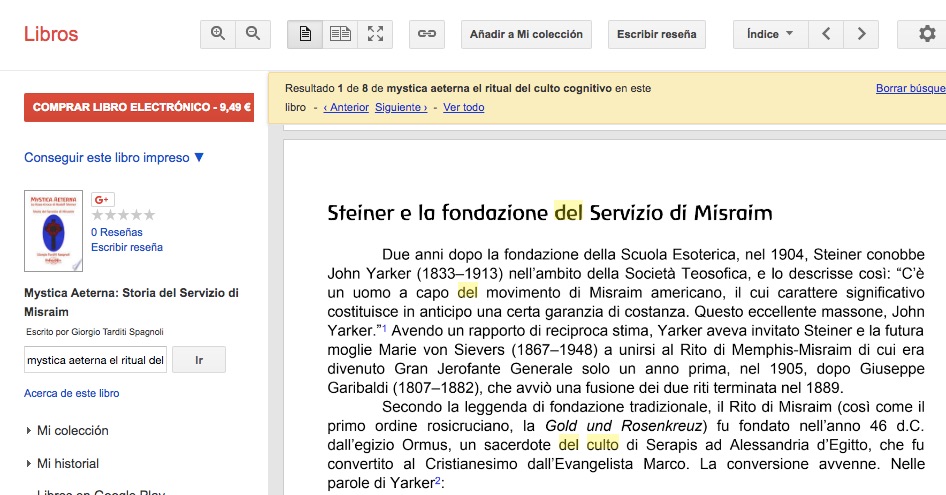Click the zoom in magnifier icon
Screen dimensions: 946x495
coord(218,34)
